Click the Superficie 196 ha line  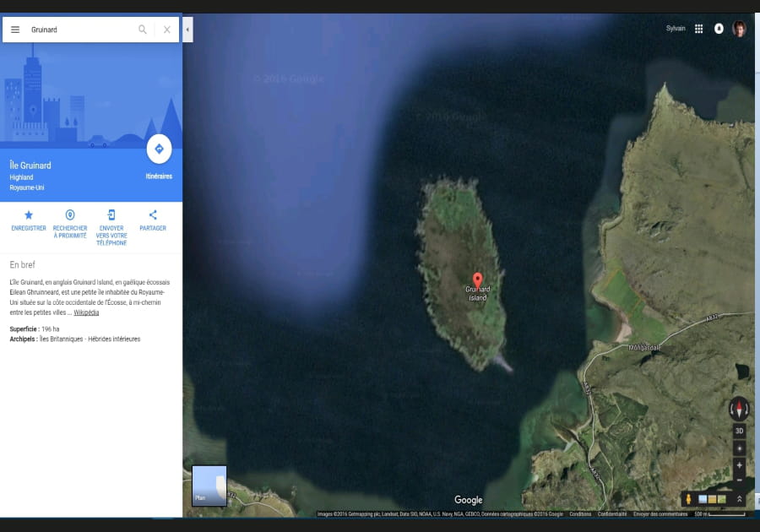coord(35,329)
